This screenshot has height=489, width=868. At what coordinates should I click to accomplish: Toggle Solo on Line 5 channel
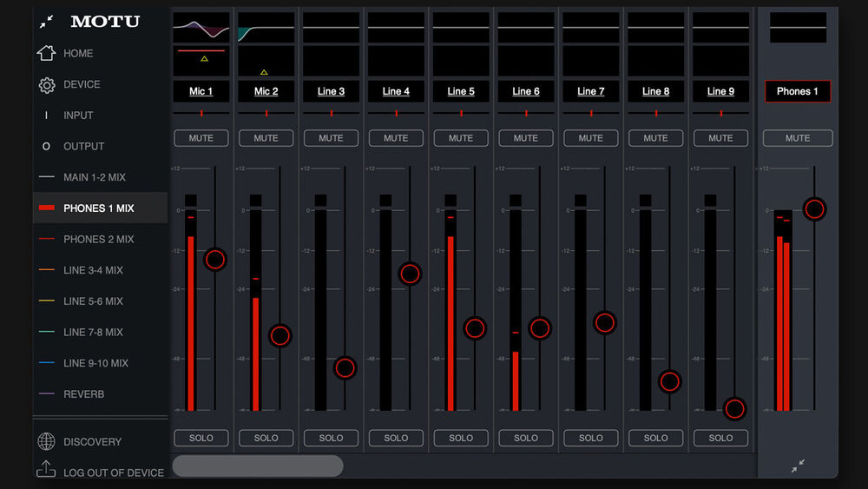point(461,438)
